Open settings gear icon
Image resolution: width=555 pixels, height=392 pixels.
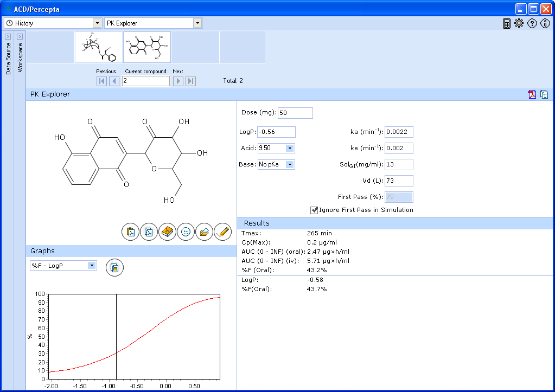519,23
